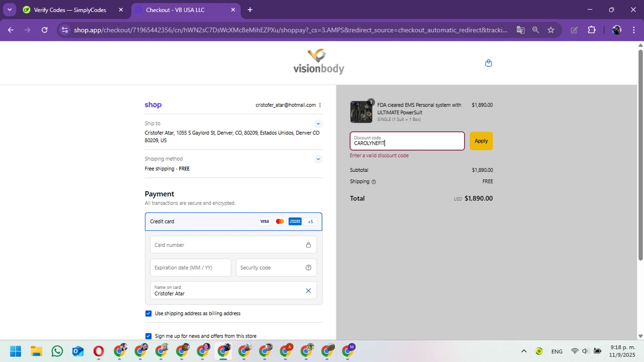
Task: Click the browser back arrow
Action: (11, 30)
